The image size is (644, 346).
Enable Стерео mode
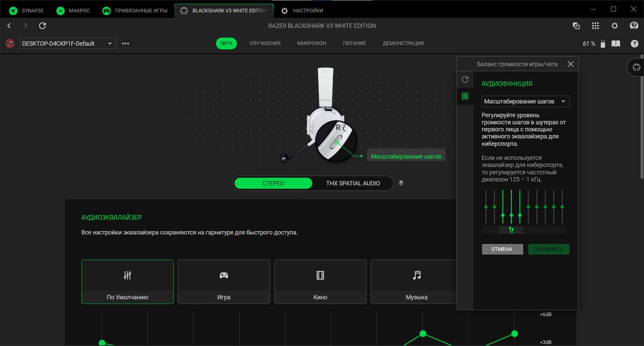[x=273, y=183]
